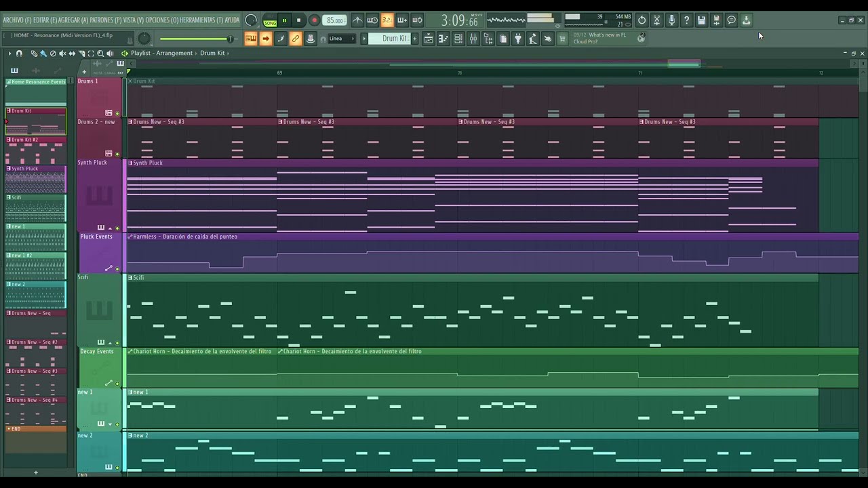Image resolution: width=868 pixels, height=488 pixels.
Task: Open the Browser icon in toolbar
Action: pos(488,39)
